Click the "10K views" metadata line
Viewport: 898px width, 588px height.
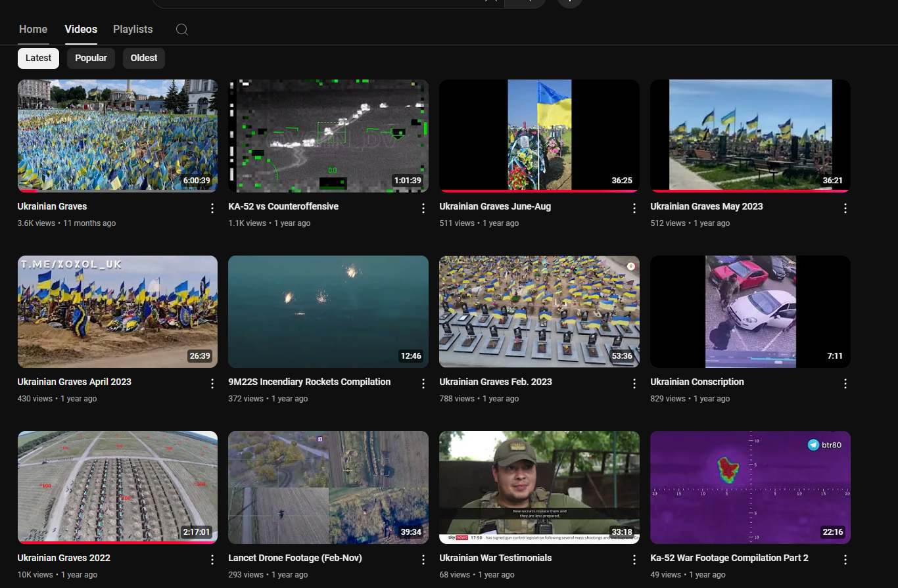(58, 575)
